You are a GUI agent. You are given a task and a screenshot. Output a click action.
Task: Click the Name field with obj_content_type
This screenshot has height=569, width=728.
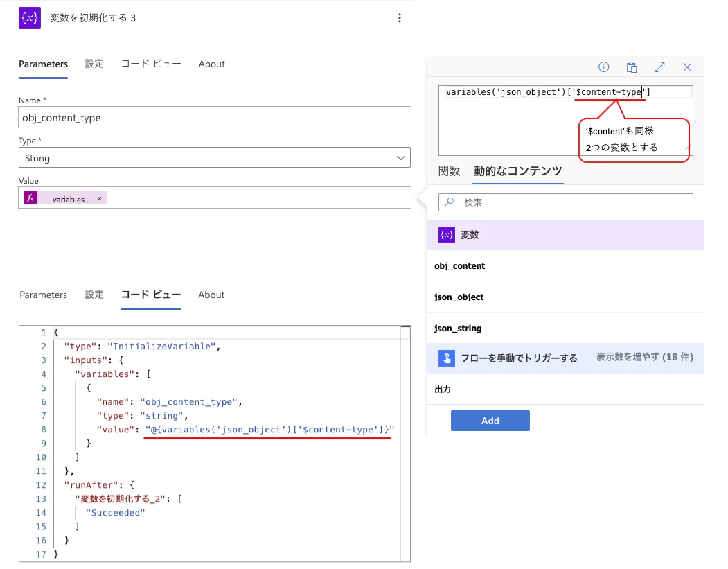pyautogui.click(x=215, y=117)
